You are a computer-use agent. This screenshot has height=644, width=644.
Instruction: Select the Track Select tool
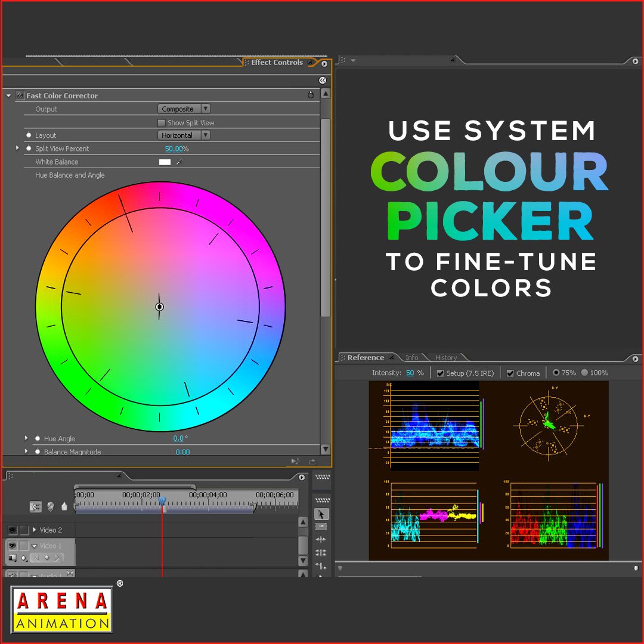(321, 526)
